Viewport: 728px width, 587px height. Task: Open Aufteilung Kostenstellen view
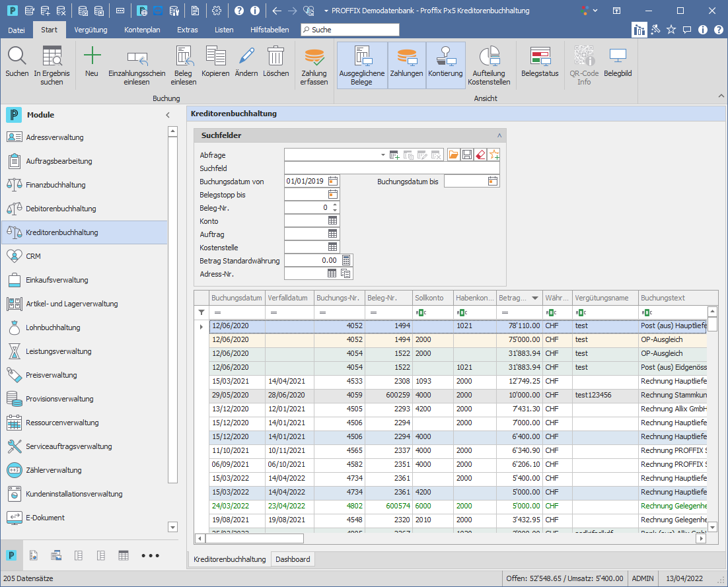point(489,65)
